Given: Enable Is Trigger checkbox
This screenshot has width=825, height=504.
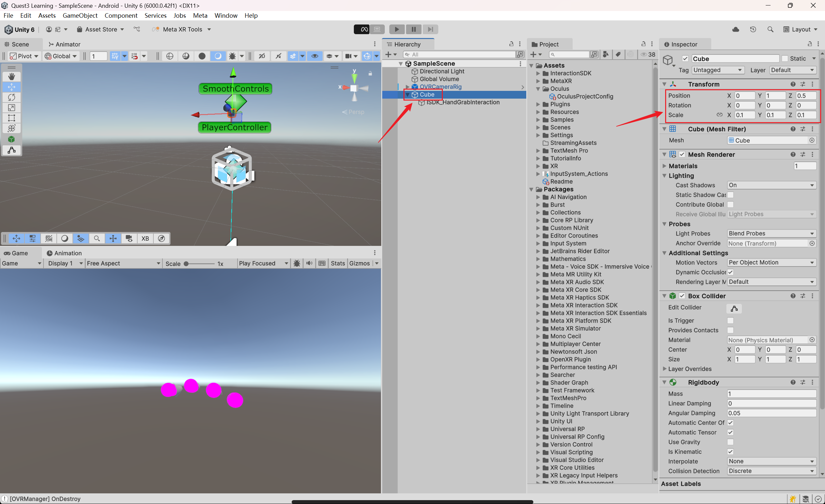Looking at the screenshot, I should point(731,321).
